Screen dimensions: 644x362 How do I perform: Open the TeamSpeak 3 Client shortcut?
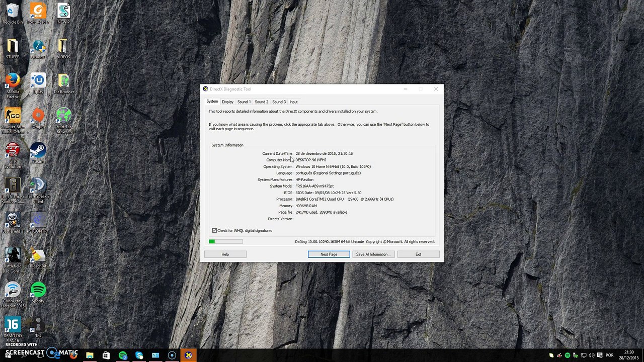click(38, 191)
